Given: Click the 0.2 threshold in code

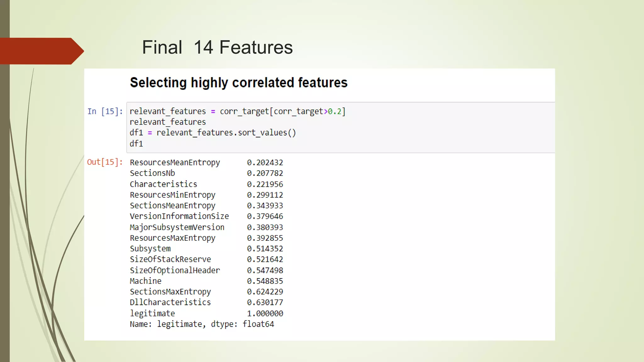Looking at the screenshot, I should click(334, 111).
